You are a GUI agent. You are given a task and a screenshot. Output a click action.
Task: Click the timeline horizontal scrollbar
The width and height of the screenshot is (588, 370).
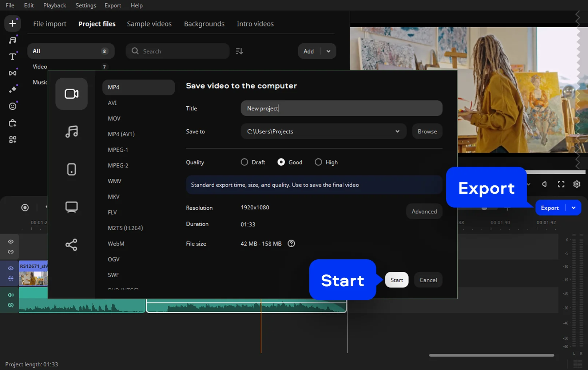(491, 355)
